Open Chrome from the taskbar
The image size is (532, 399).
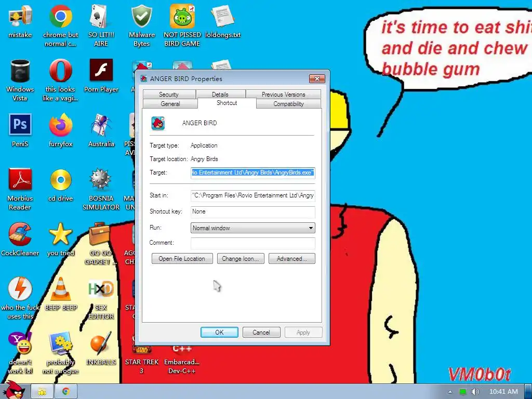[x=66, y=392]
